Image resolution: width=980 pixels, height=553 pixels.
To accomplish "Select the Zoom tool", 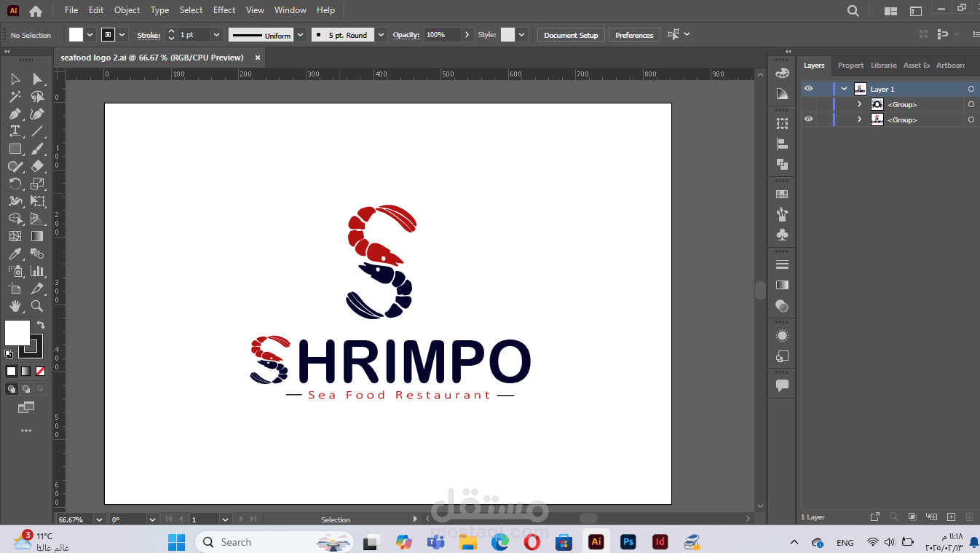I will pos(38,306).
